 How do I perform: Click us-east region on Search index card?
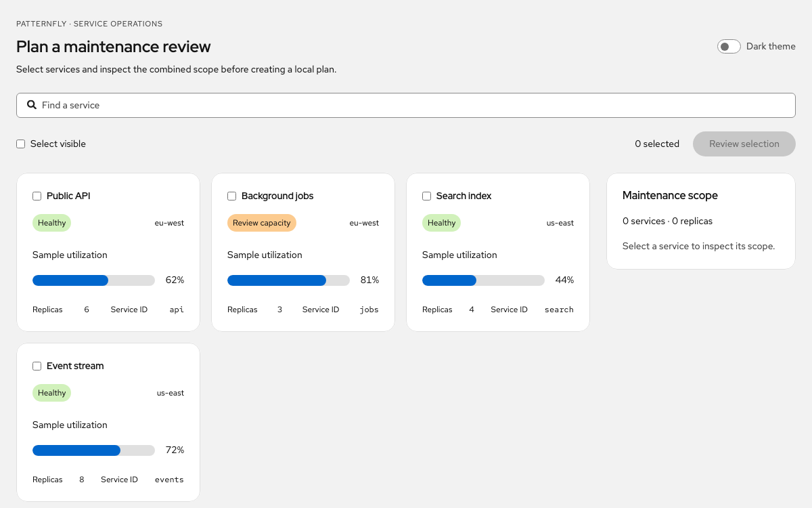(560, 223)
